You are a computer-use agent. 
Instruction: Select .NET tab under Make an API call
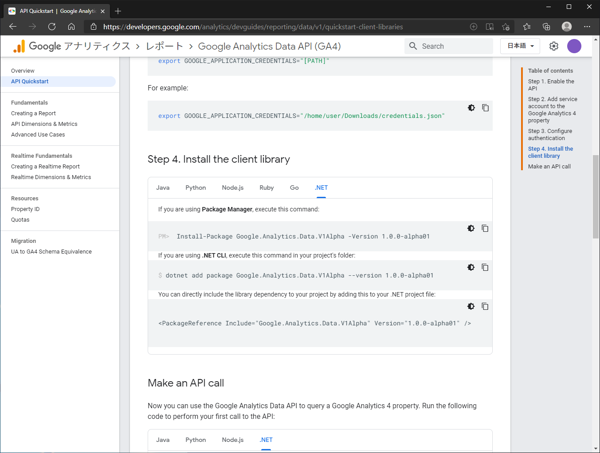pyautogui.click(x=266, y=440)
